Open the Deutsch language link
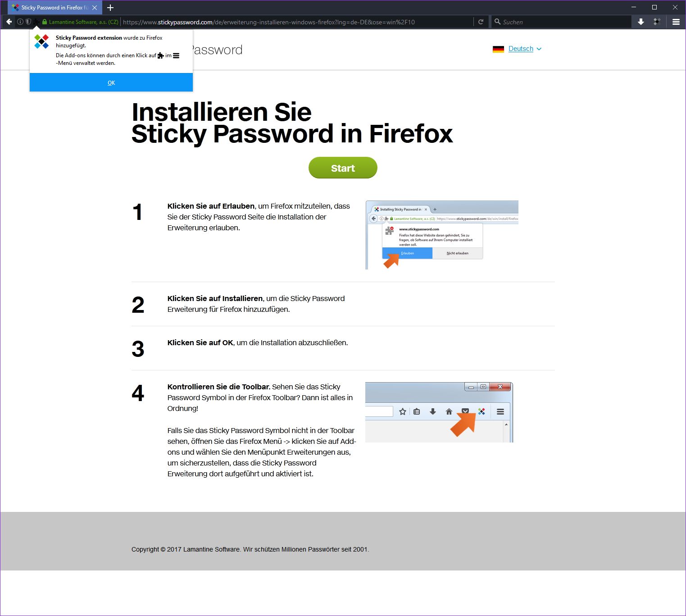This screenshot has width=686, height=616. 521,49
